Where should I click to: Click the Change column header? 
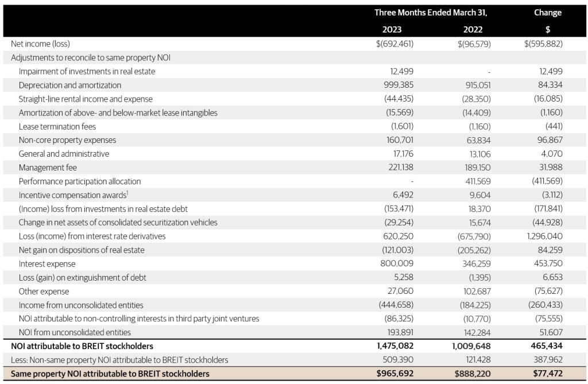(x=547, y=13)
